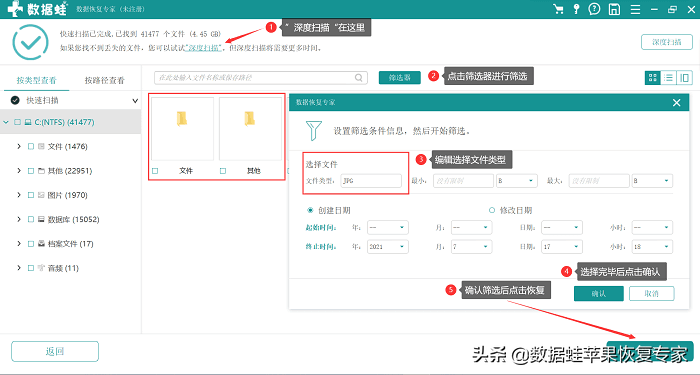Open the shopping cart icon in title bar
Image resolution: width=700 pixels, height=375 pixels.
click(x=558, y=9)
